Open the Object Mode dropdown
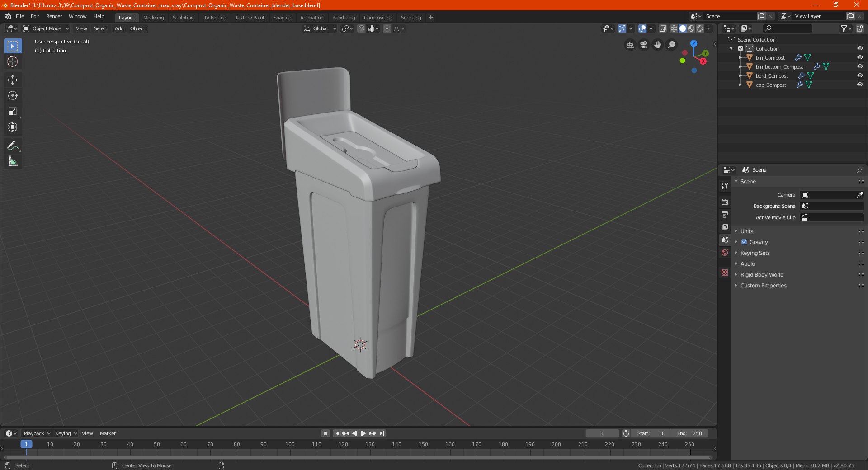Screen dimensions: 868x470 click(46, 28)
